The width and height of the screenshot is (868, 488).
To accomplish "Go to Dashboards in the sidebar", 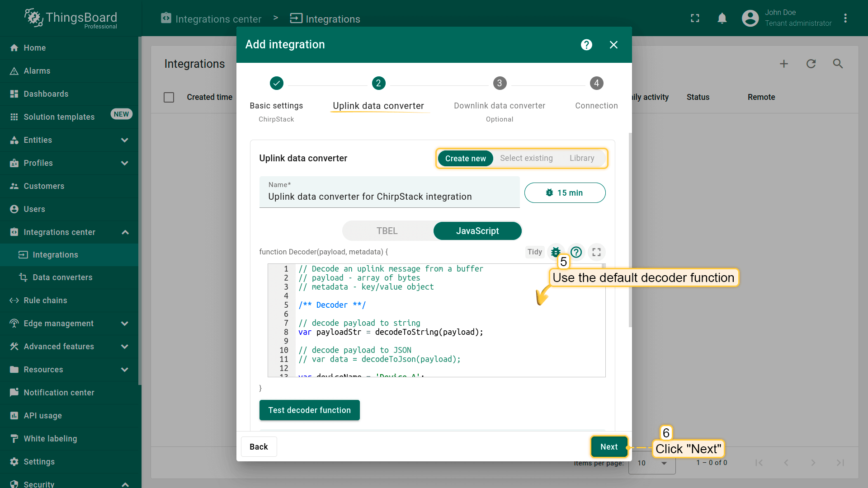I will pyautogui.click(x=69, y=94).
